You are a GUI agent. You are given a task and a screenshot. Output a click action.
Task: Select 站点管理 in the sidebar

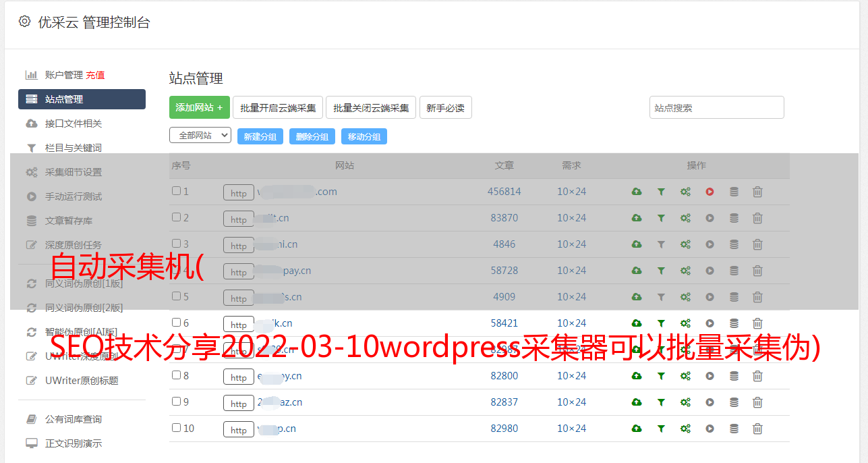pyautogui.click(x=82, y=99)
